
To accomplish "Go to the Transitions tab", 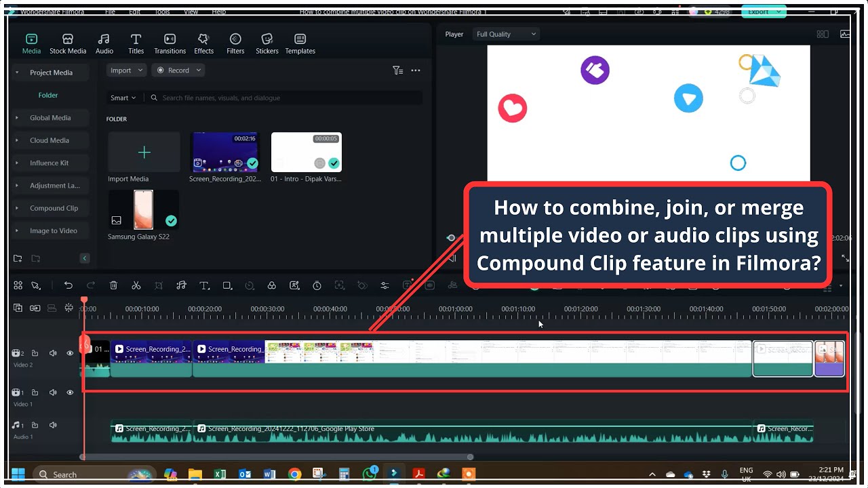I will 170,44.
